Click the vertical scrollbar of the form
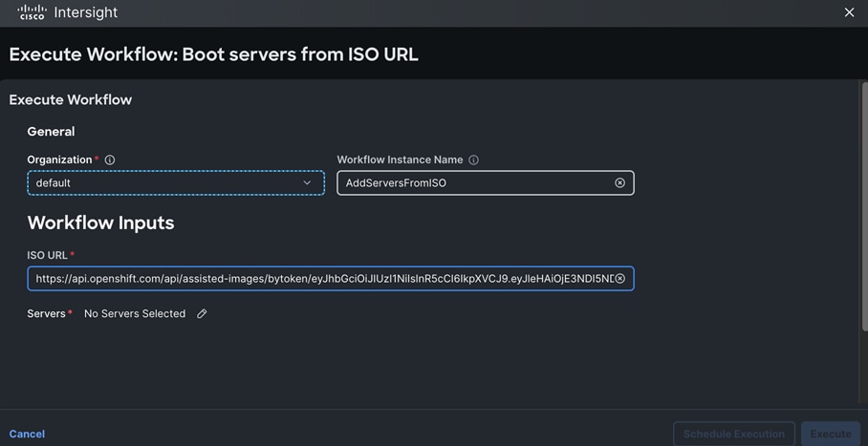Image resolution: width=868 pixels, height=446 pixels. pyautogui.click(x=865, y=206)
